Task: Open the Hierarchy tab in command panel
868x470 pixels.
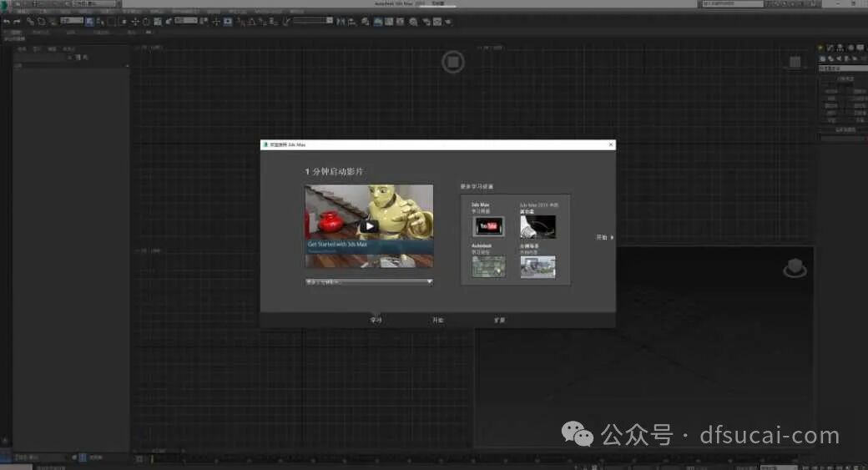Action: [x=840, y=48]
